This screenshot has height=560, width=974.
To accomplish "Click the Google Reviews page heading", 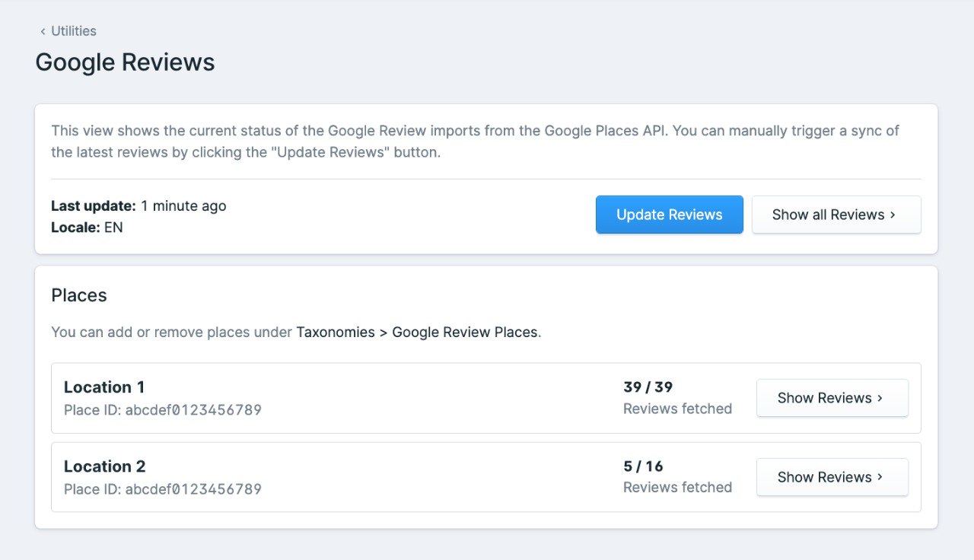I will pos(125,62).
